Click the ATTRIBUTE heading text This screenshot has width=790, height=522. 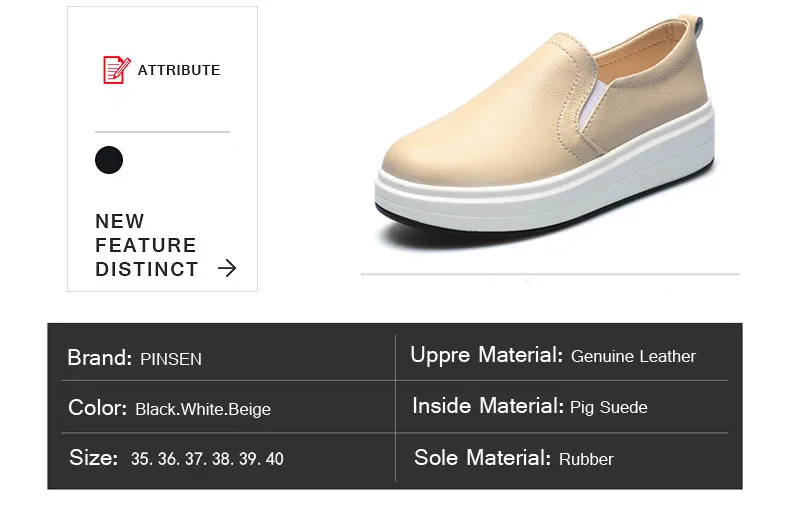click(x=179, y=70)
